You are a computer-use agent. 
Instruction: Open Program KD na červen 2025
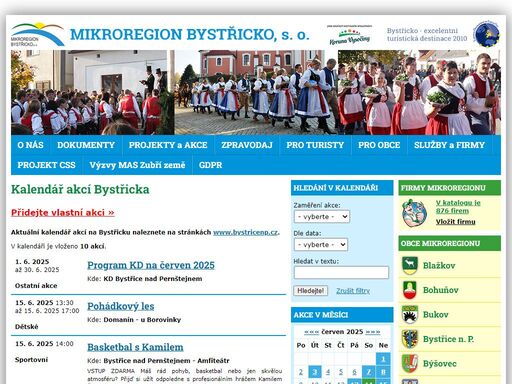click(x=151, y=265)
